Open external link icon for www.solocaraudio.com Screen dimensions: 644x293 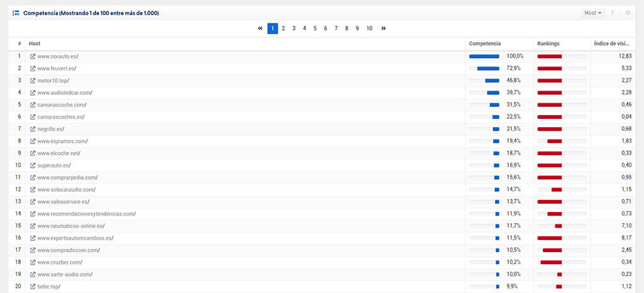pyautogui.click(x=33, y=190)
